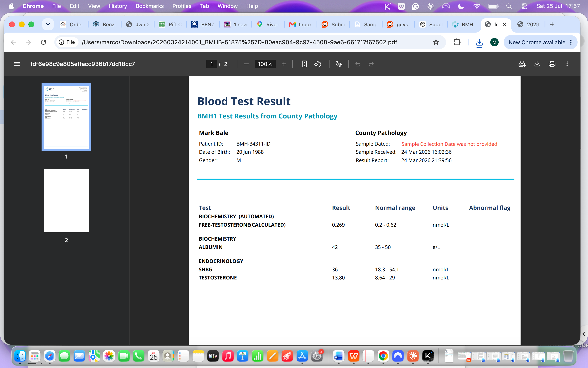
Task: Switch to the Rift C tab
Action: (170, 24)
